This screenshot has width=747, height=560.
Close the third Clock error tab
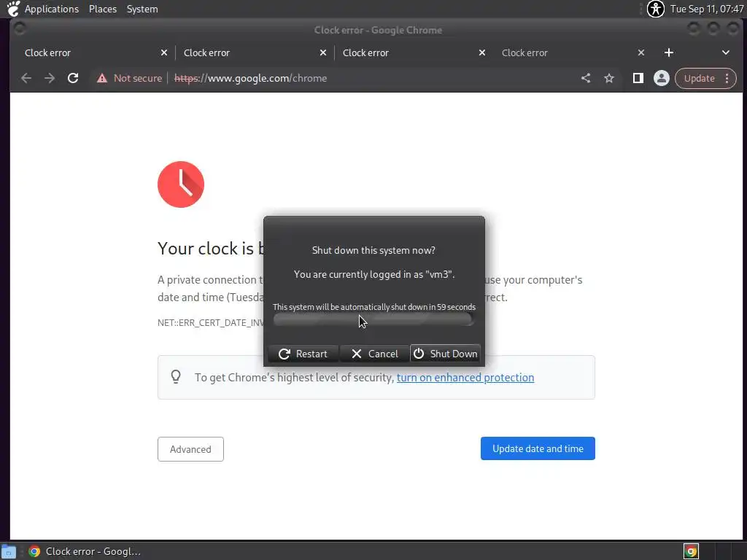(482, 52)
